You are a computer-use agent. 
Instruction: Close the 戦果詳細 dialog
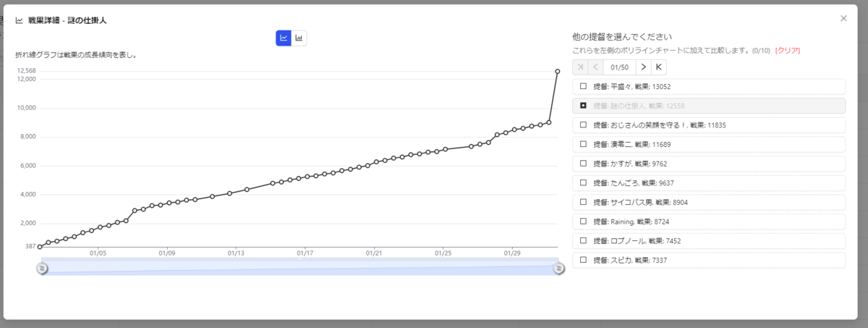pyautogui.click(x=843, y=18)
